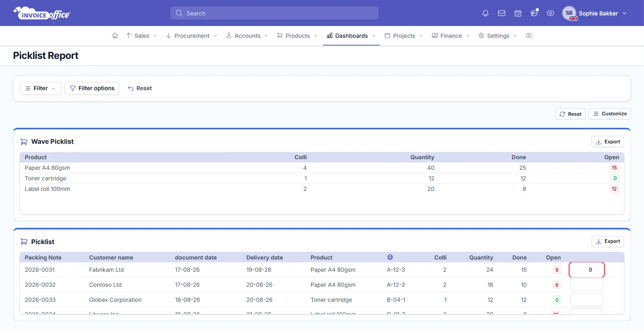Sort by Colli column in Wave Picklist
Viewport: 644px width, 329px height.
pos(301,157)
